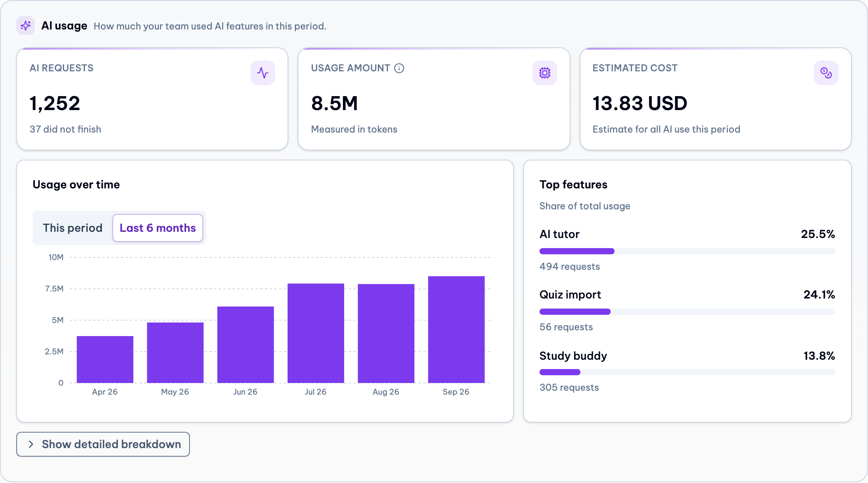Click the AI usage sparkle icon
Screen dimensions: 868x483
(26, 26)
